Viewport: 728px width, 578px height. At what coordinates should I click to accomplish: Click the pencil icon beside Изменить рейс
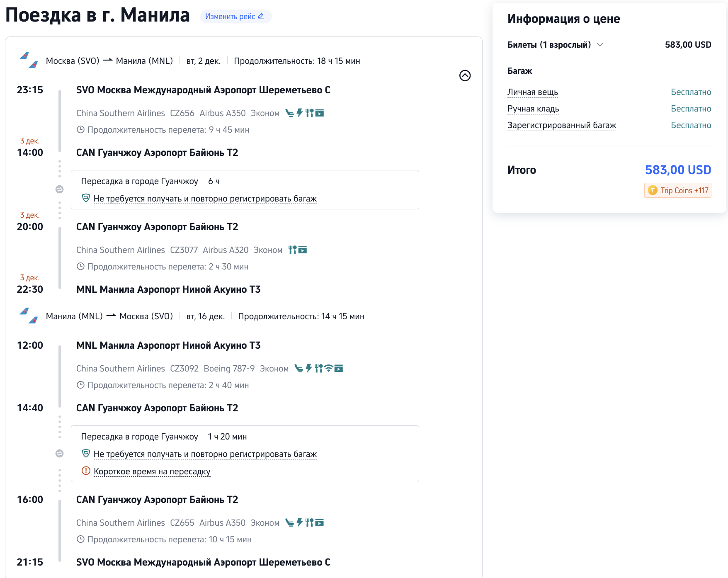261,16
